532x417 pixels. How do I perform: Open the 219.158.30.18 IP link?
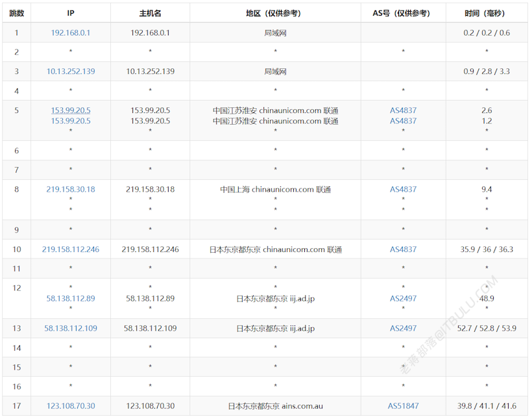coord(71,189)
